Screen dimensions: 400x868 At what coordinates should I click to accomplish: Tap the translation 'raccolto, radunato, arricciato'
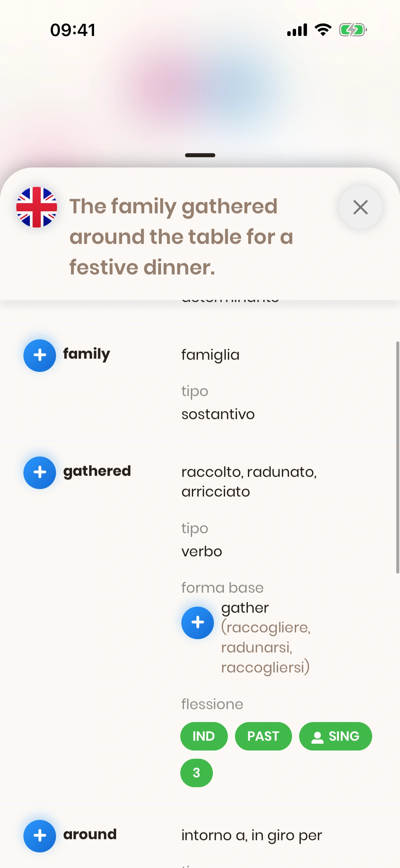tap(249, 482)
